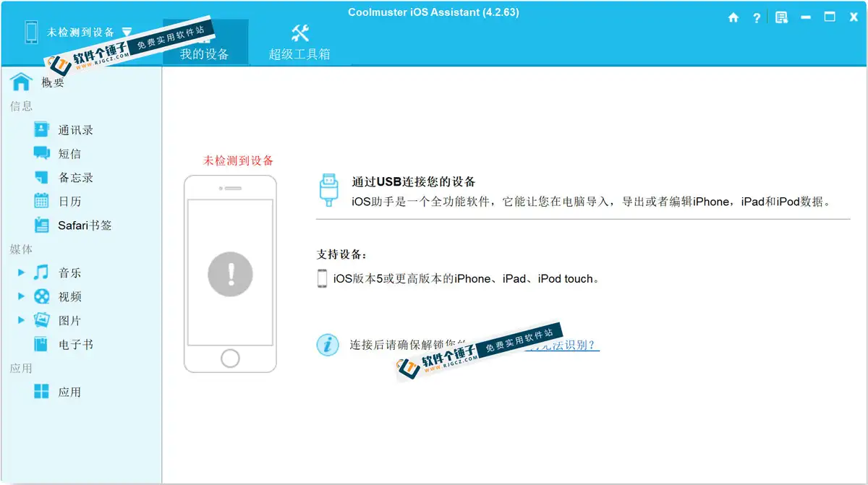Viewport: 868px width, 485px height.
Task: Open the 日历 calendar icon
Action: click(41, 201)
